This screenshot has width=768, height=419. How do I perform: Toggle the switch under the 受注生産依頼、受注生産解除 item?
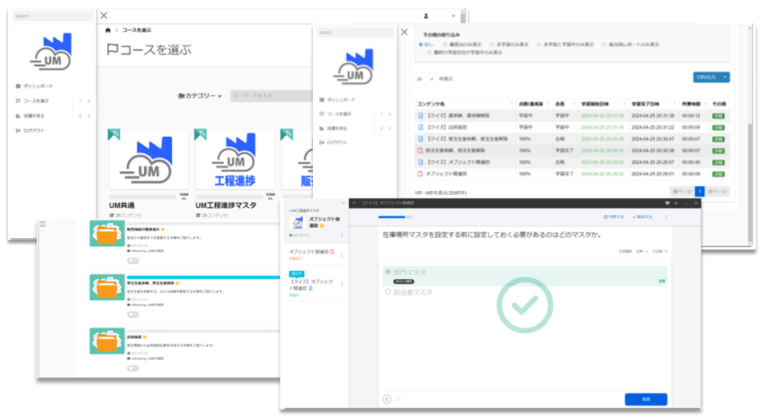(133, 314)
